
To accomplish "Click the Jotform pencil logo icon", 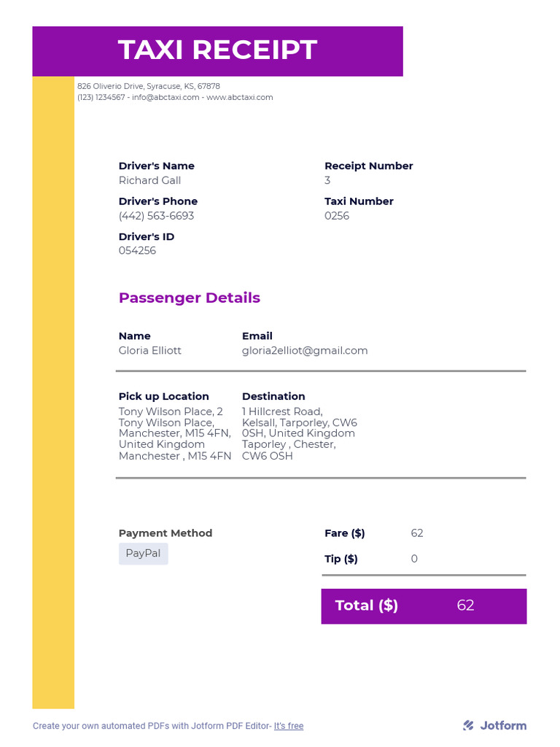I will 468,725.
